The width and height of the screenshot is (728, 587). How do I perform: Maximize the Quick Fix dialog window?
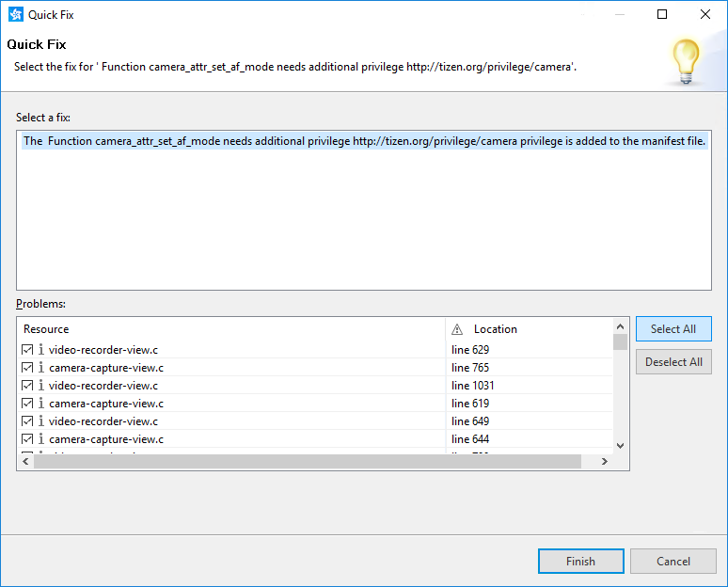pyautogui.click(x=662, y=15)
